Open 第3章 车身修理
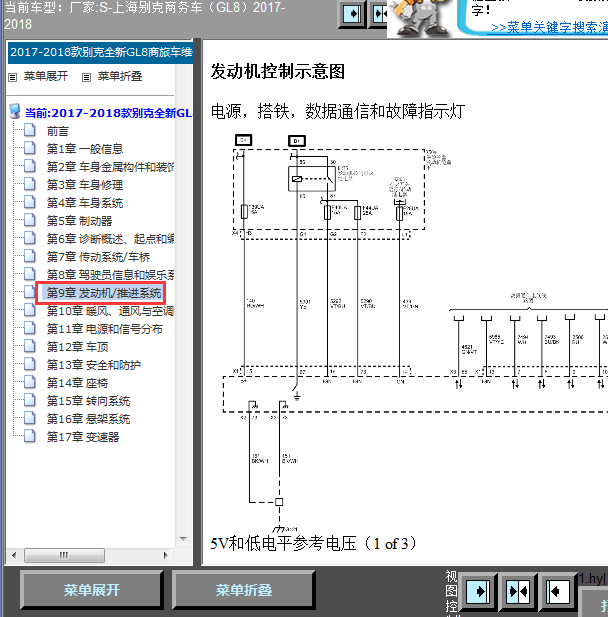The height and width of the screenshot is (617, 608). [85, 185]
